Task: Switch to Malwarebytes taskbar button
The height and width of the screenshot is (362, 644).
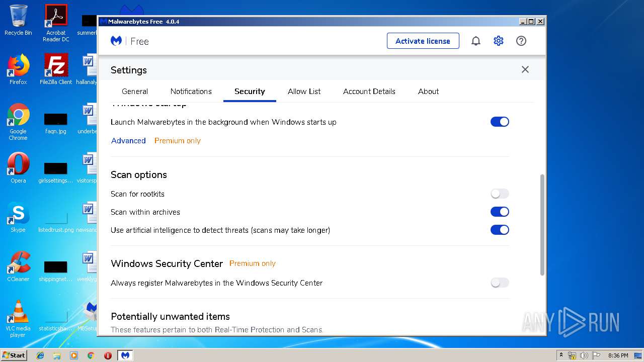Action: tap(125, 355)
